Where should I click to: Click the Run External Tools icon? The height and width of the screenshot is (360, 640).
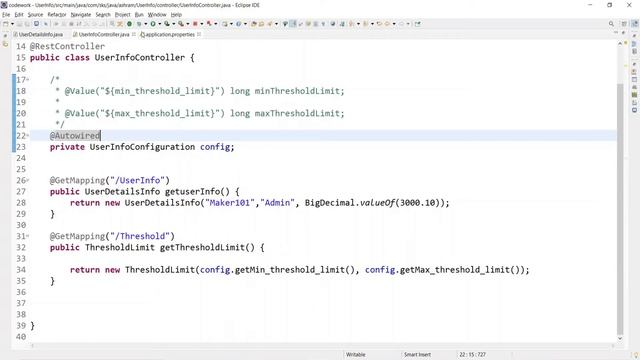point(180,24)
